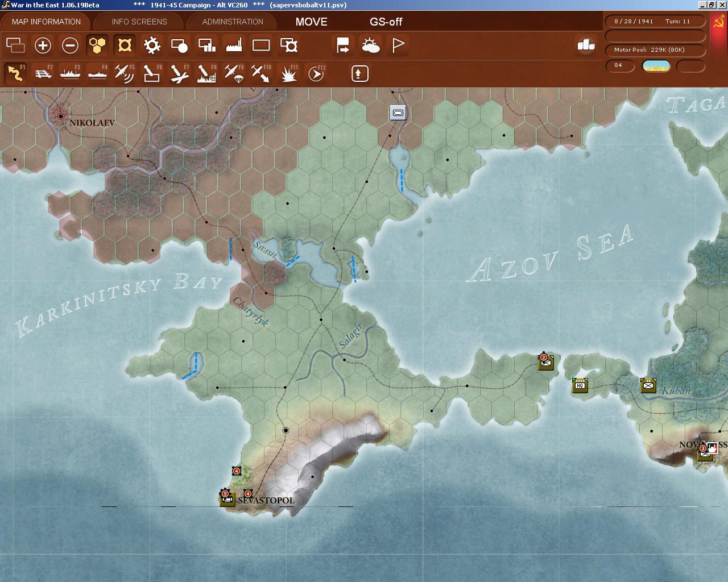Select F3 naval transport ship icon

pyautogui.click(x=70, y=73)
